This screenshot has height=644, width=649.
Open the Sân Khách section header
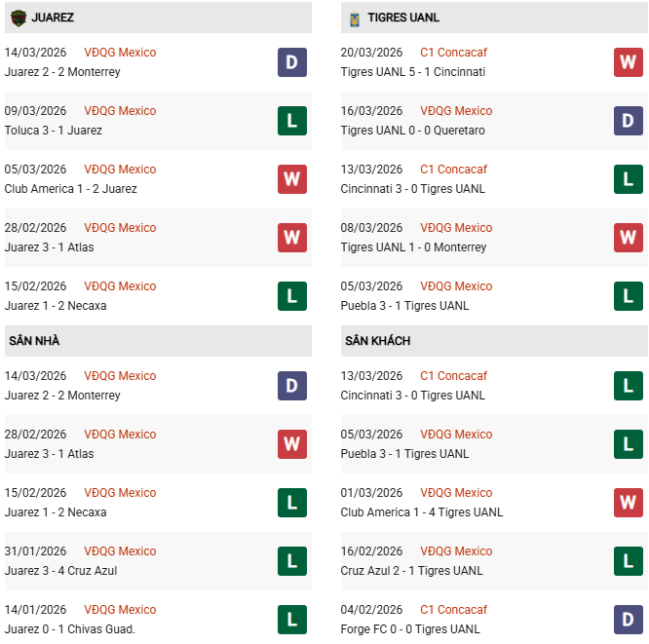[377, 341]
